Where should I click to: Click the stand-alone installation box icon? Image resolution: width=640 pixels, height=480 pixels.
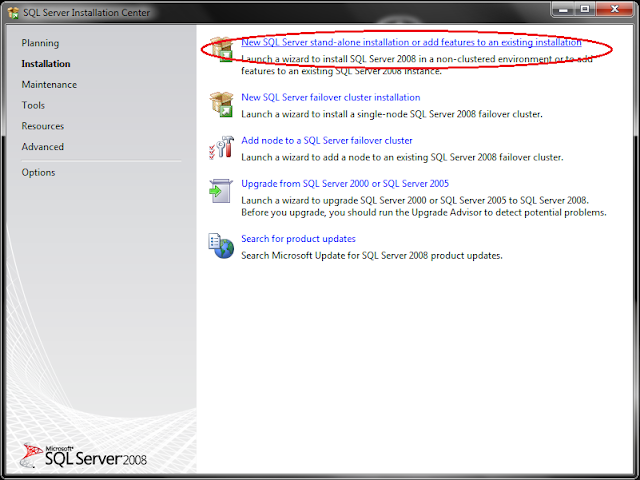click(221, 49)
